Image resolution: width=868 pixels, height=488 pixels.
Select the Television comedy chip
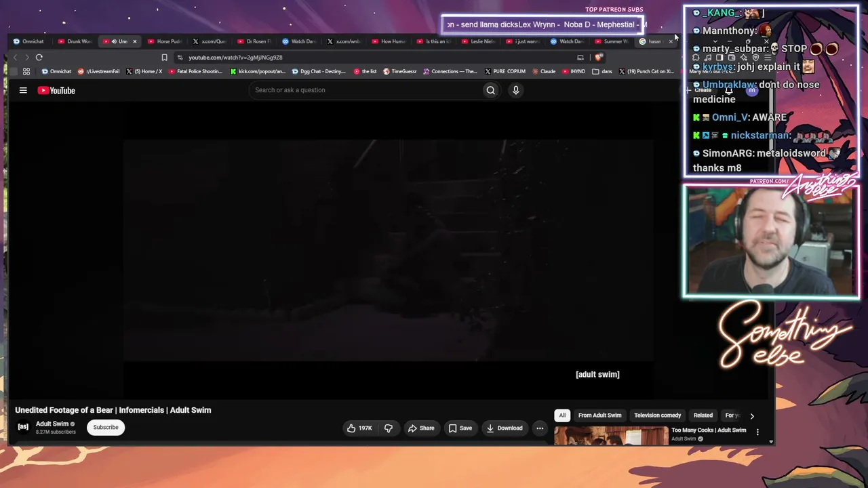click(657, 415)
